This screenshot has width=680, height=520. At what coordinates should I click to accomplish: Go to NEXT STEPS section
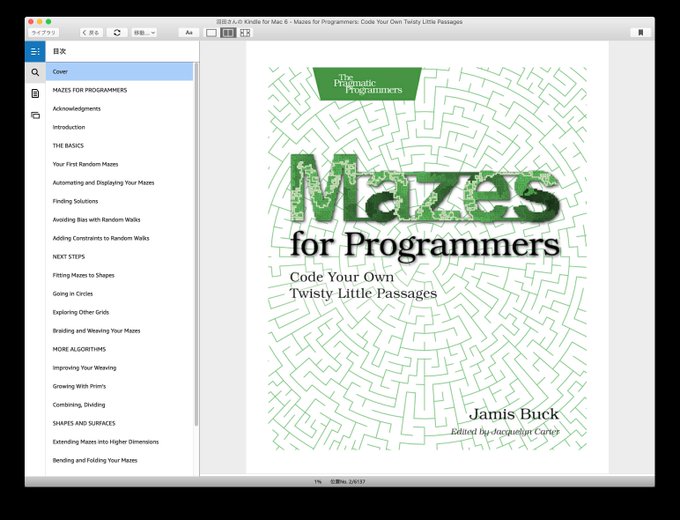pyautogui.click(x=120, y=257)
